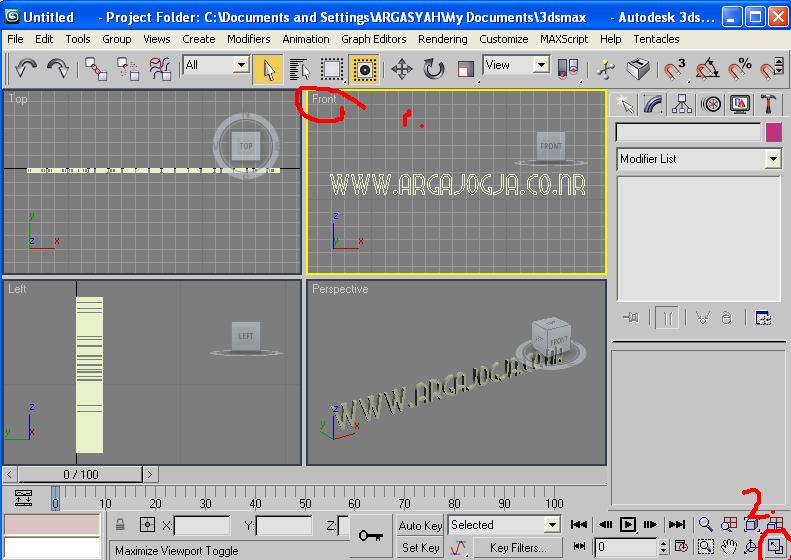Open the Display command panel tab
This screenshot has height=560, width=791.
click(740, 104)
